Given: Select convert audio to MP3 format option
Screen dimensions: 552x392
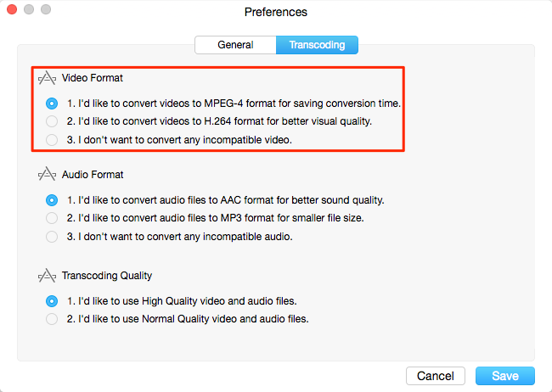Looking at the screenshot, I should 52,218.
